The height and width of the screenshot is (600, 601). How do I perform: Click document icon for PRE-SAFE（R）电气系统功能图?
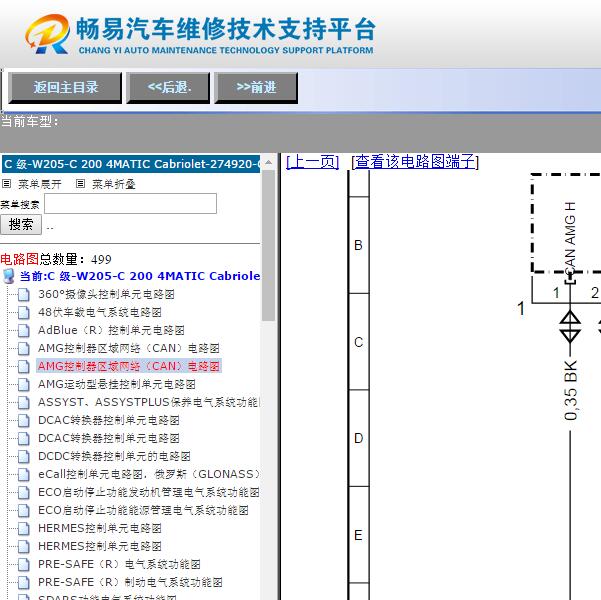point(24,564)
